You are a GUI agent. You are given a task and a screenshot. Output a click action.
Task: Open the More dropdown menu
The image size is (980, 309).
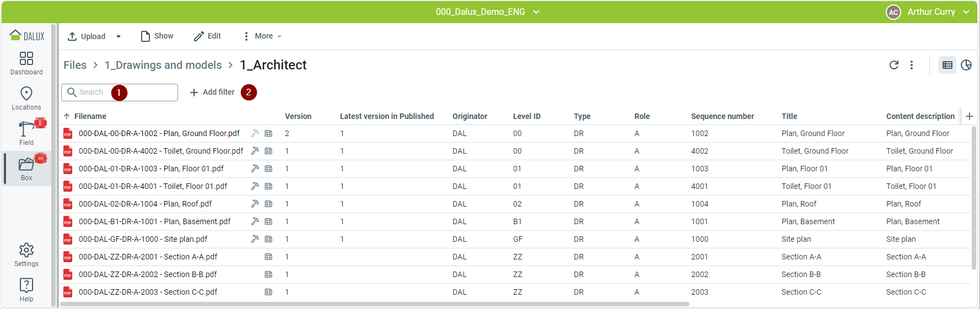click(x=263, y=36)
